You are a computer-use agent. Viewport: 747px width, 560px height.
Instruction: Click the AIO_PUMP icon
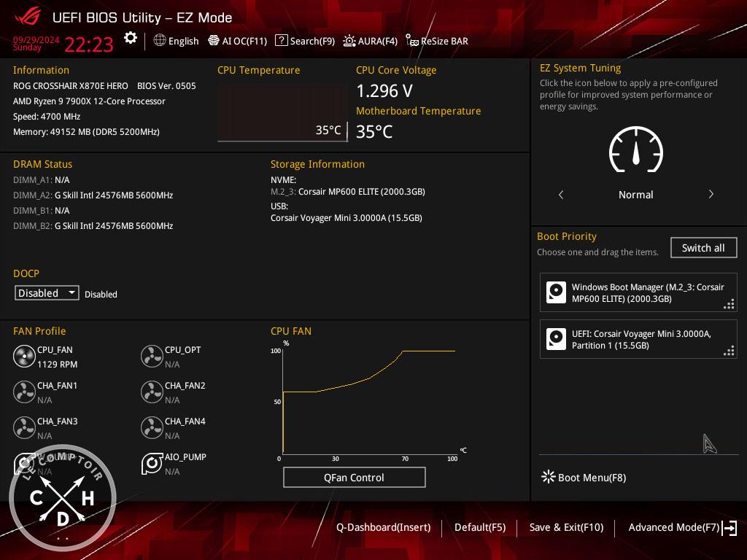click(x=152, y=464)
